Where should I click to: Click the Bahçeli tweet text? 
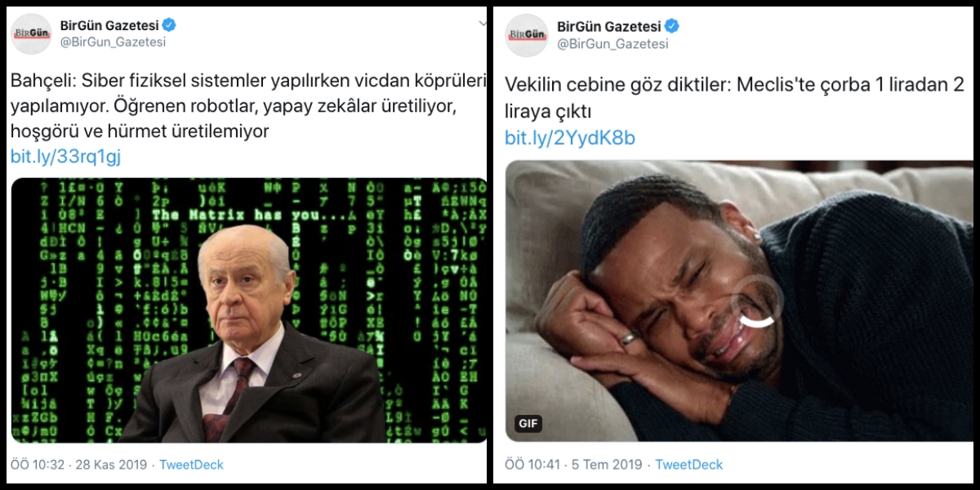pos(248,106)
